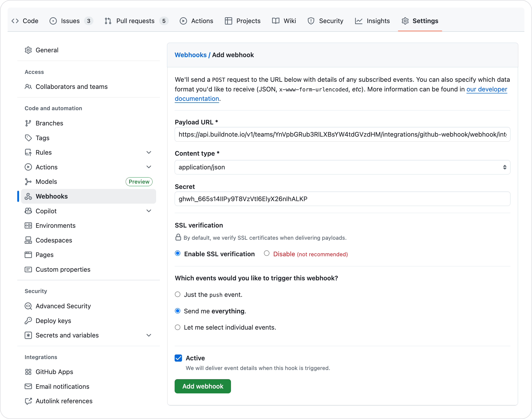Click the Autolink references icon
Image resolution: width=532 pixels, height=419 pixels.
point(28,401)
